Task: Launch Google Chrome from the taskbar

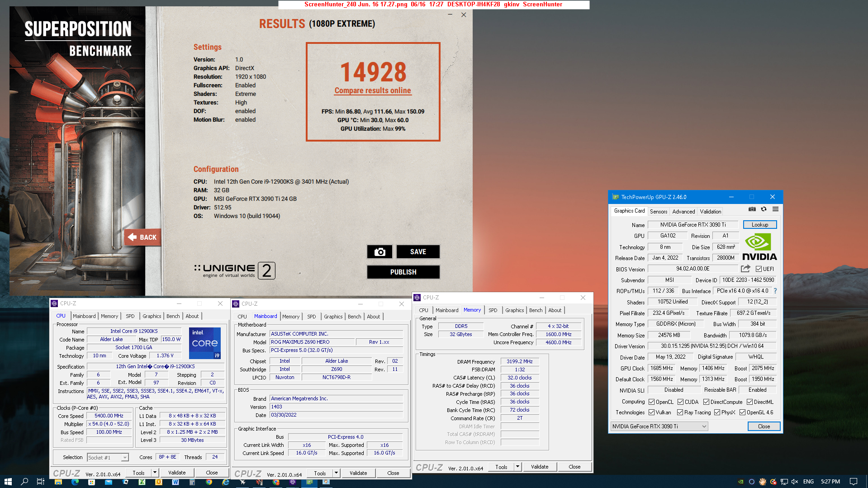Action: pyautogui.click(x=209, y=482)
